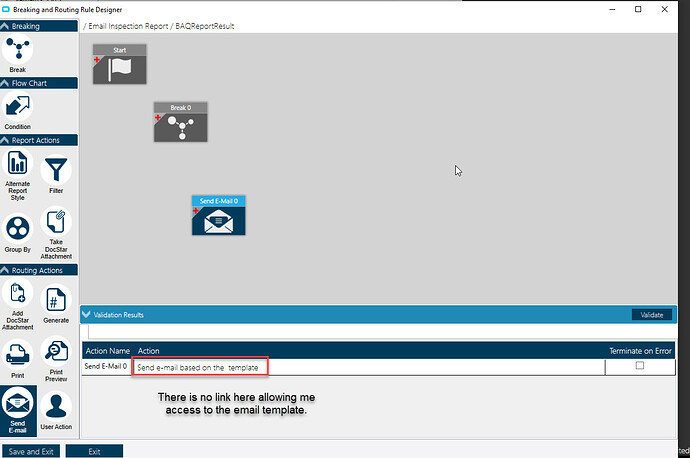The width and height of the screenshot is (690, 458).
Task: Toggle Terminate on Error checkbox
Action: click(x=640, y=366)
